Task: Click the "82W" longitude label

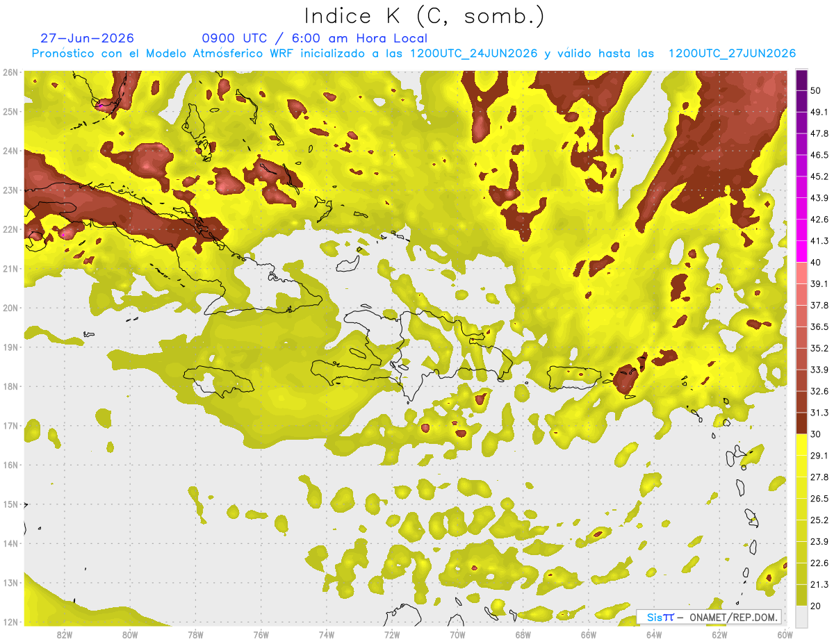Action: pos(65,635)
